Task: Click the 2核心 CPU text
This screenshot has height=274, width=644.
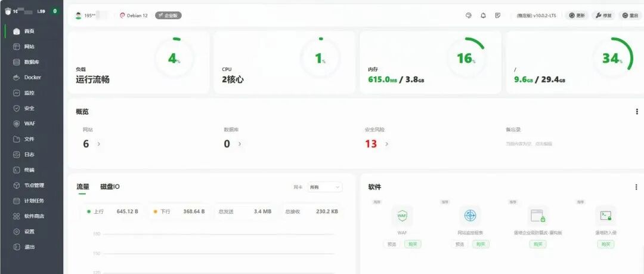Action: pos(233,80)
